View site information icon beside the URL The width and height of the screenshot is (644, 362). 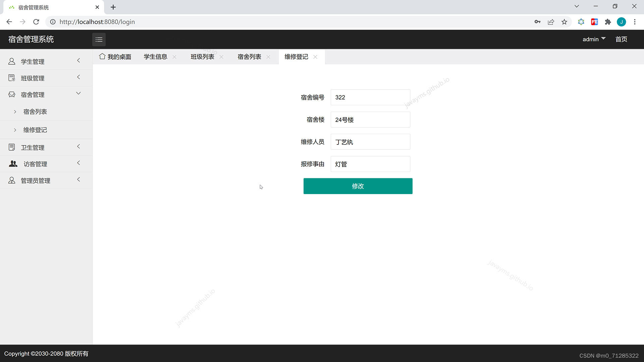pos(53,22)
